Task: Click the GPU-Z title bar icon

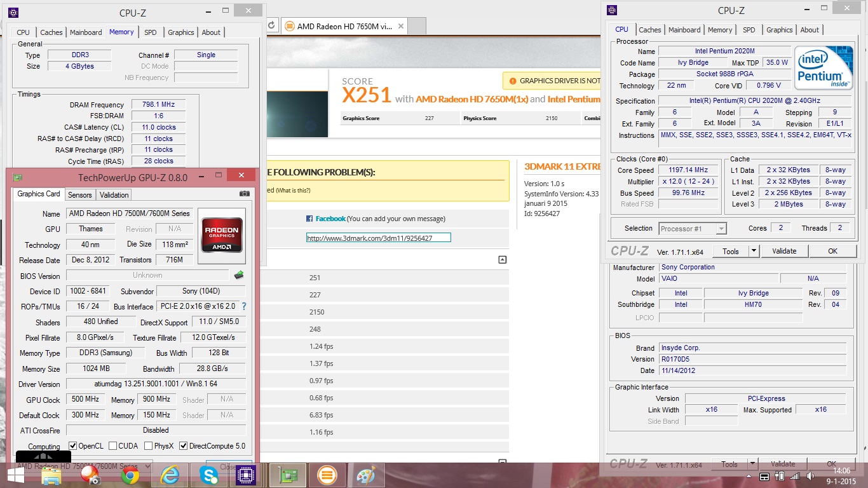Action: click(x=18, y=177)
